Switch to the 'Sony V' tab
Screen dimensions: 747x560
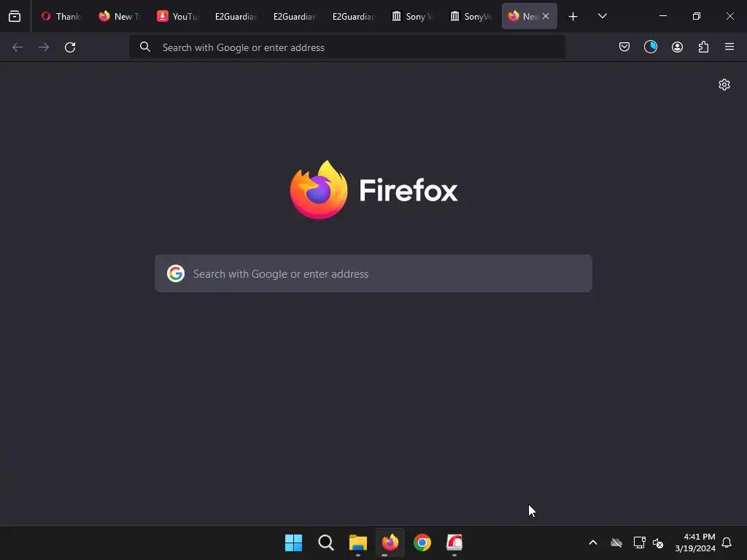click(x=411, y=16)
